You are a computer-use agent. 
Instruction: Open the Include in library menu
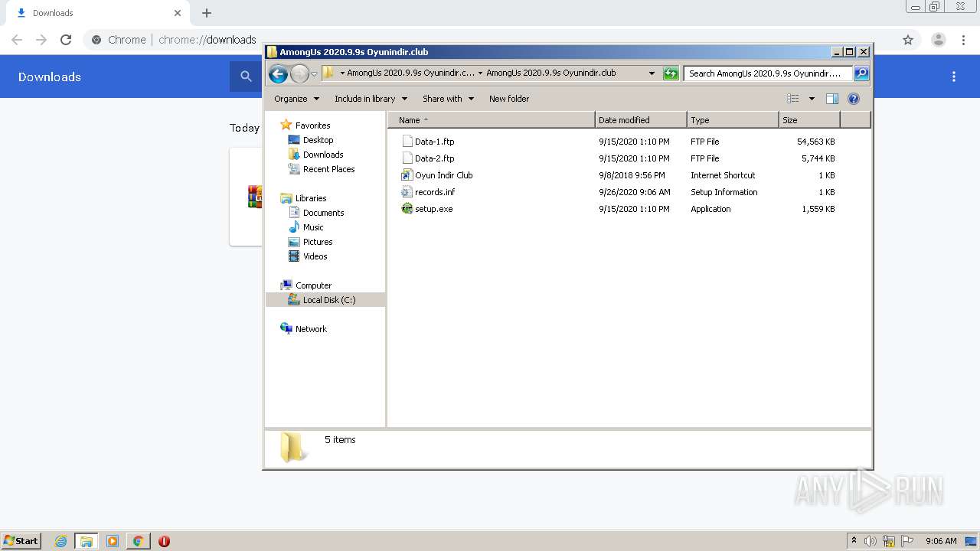pyautogui.click(x=371, y=99)
